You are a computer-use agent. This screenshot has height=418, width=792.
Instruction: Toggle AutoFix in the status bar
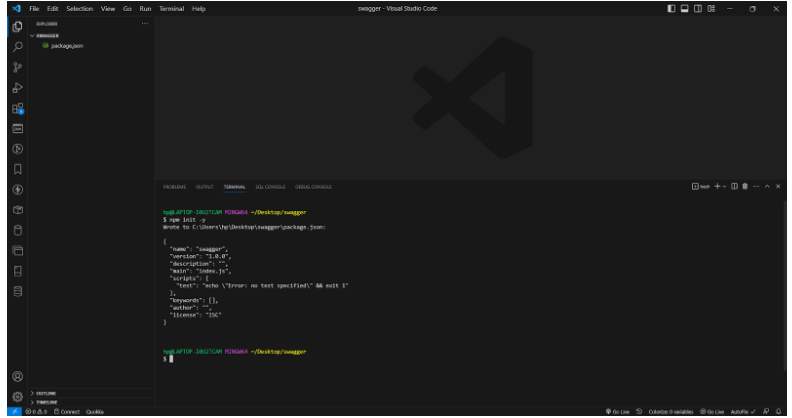coord(744,412)
